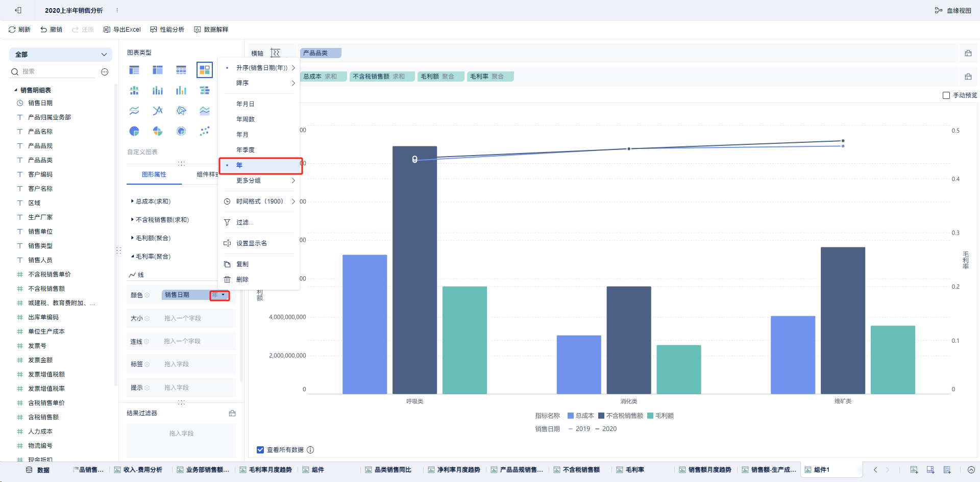Select the range line chart icon

[x=158, y=111]
